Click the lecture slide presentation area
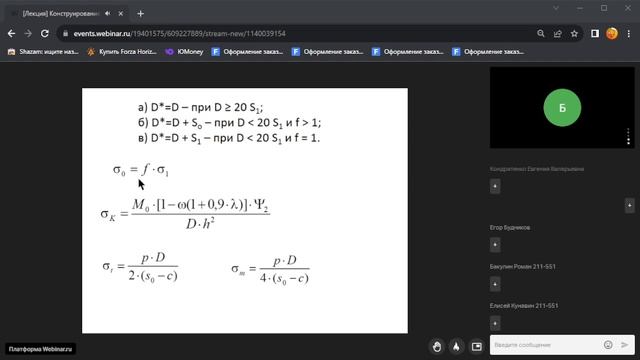The height and width of the screenshot is (360, 640). pyautogui.click(x=245, y=211)
